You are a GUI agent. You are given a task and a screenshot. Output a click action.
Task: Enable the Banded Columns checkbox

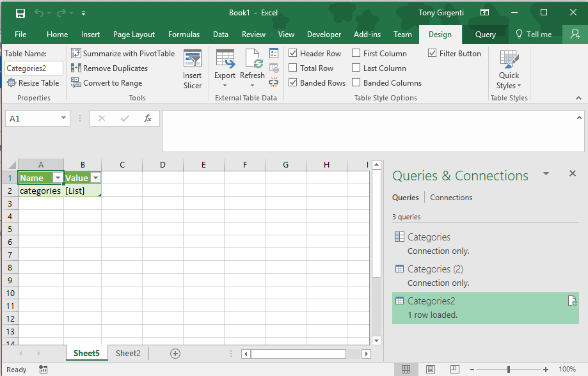click(356, 82)
